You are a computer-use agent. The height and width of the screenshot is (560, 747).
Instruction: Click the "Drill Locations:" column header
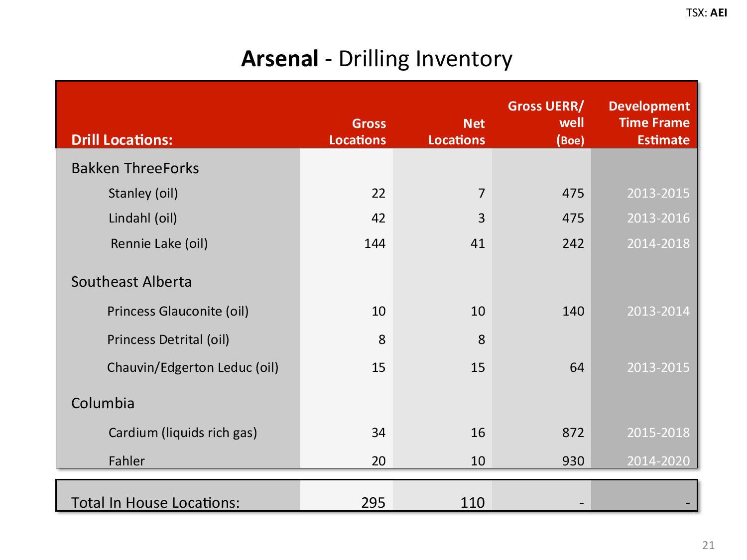tap(122, 140)
